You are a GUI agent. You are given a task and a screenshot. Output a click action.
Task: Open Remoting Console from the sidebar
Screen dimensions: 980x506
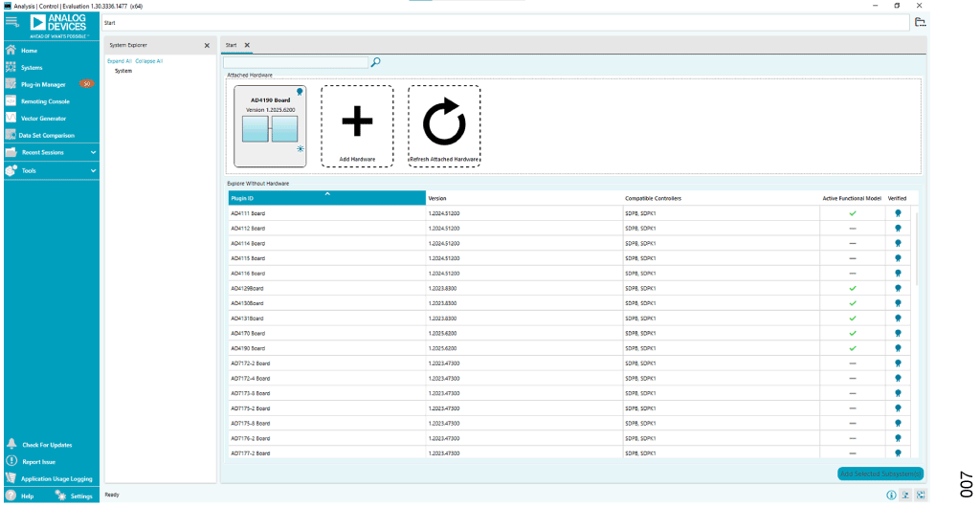click(x=45, y=101)
